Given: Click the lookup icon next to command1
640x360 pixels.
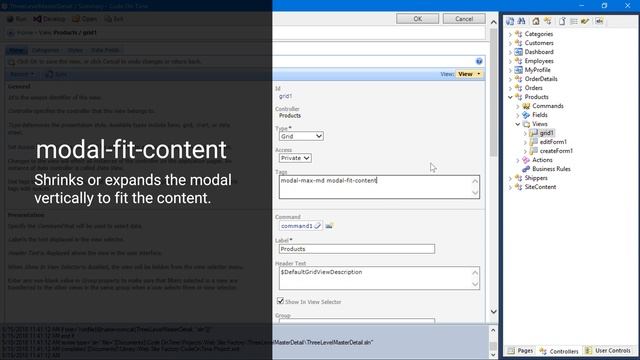Looking at the screenshot, I should click(x=329, y=225).
